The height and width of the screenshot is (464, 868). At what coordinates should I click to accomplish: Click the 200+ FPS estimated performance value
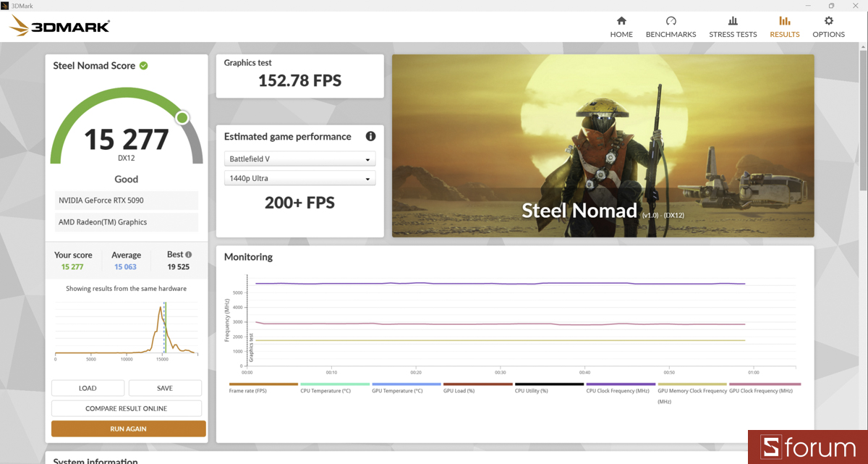[x=299, y=203]
